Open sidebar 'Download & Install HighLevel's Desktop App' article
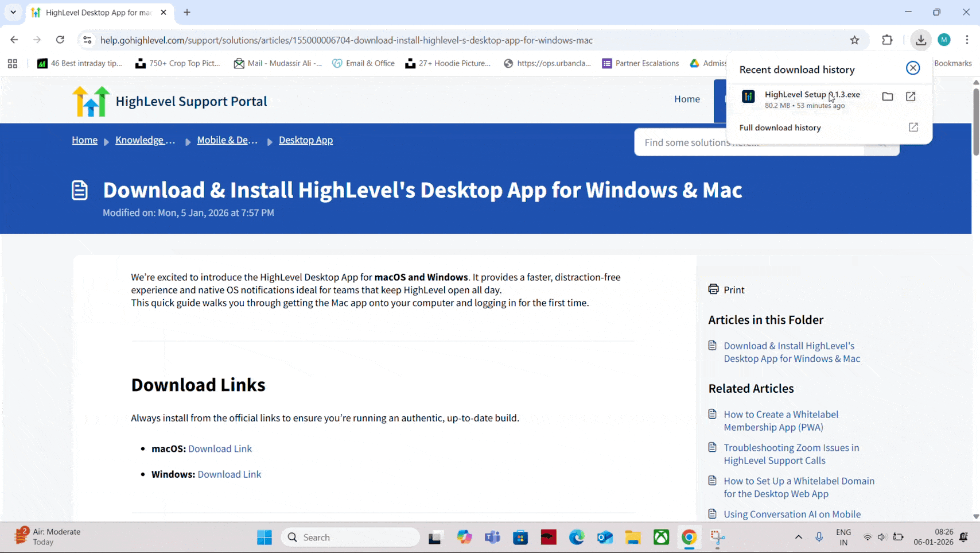This screenshot has height=553, width=980. click(792, 352)
